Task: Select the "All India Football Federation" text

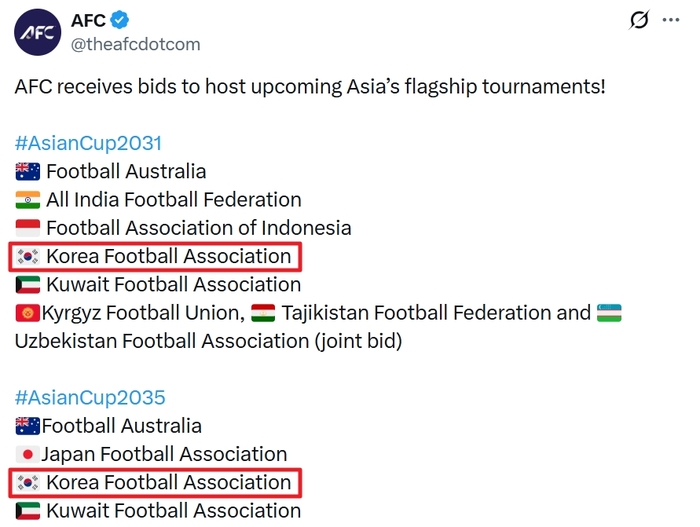Action: click(x=173, y=200)
